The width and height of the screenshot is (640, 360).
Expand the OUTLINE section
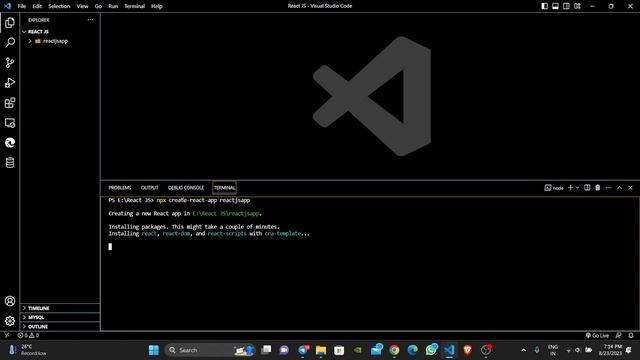pyautogui.click(x=60, y=327)
